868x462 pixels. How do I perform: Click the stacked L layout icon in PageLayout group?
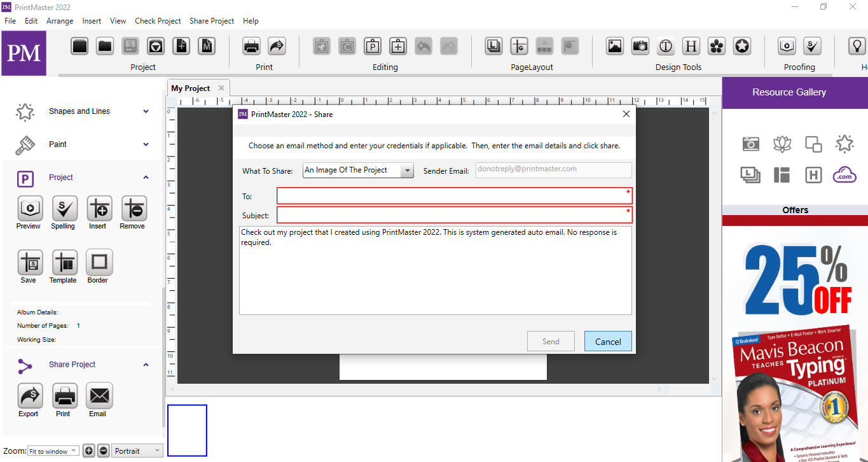click(493, 46)
